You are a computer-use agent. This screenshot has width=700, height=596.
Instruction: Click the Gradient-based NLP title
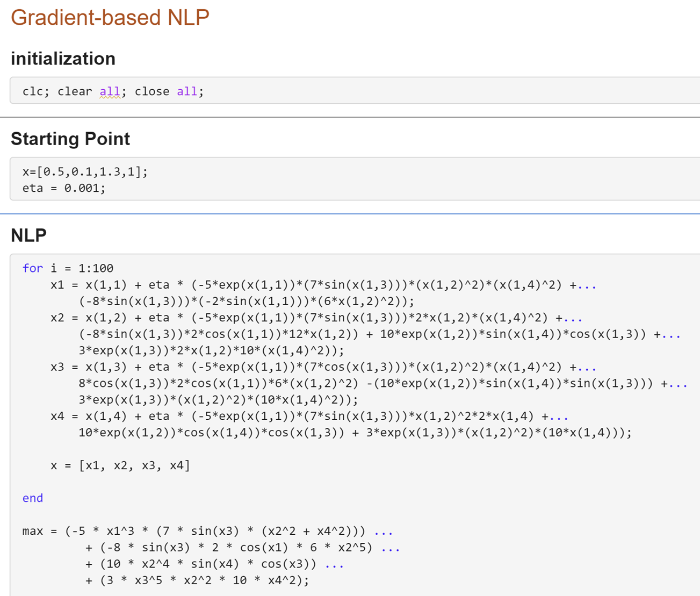110,17
